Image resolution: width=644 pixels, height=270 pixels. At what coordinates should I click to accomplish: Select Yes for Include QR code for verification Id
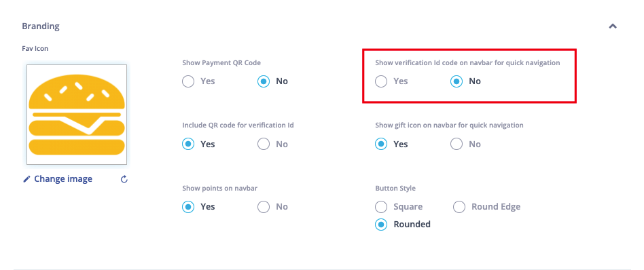188,144
